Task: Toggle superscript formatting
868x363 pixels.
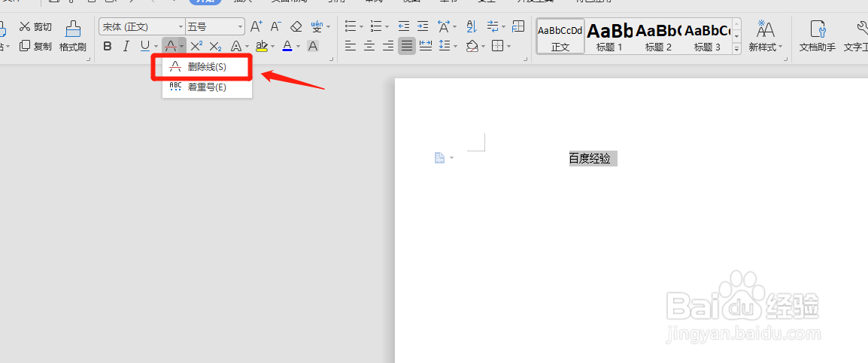Action: (x=196, y=46)
